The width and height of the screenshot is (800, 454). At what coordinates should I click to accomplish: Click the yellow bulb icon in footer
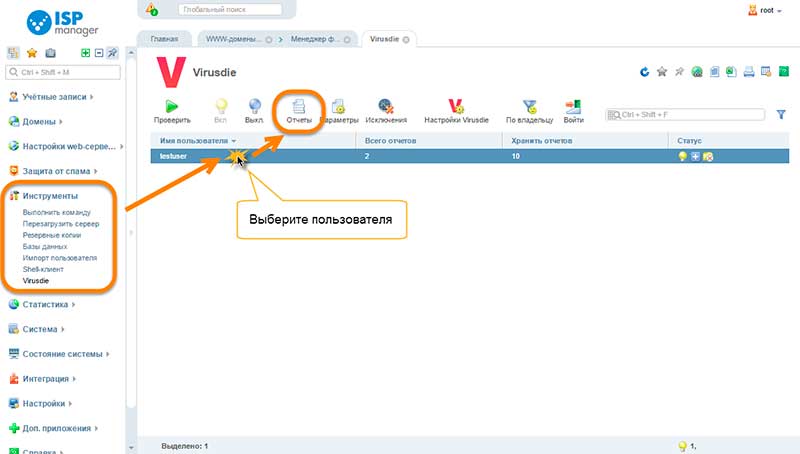pyautogui.click(x=683, y=446)
